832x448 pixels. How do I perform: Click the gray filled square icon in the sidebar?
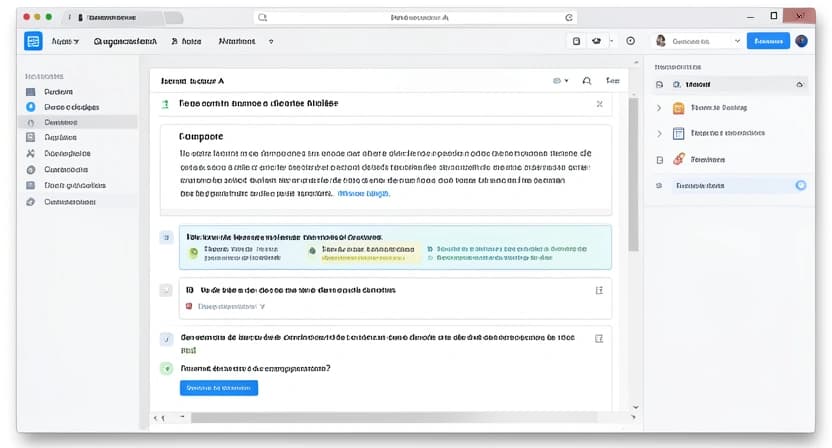[x=31, y=186]
